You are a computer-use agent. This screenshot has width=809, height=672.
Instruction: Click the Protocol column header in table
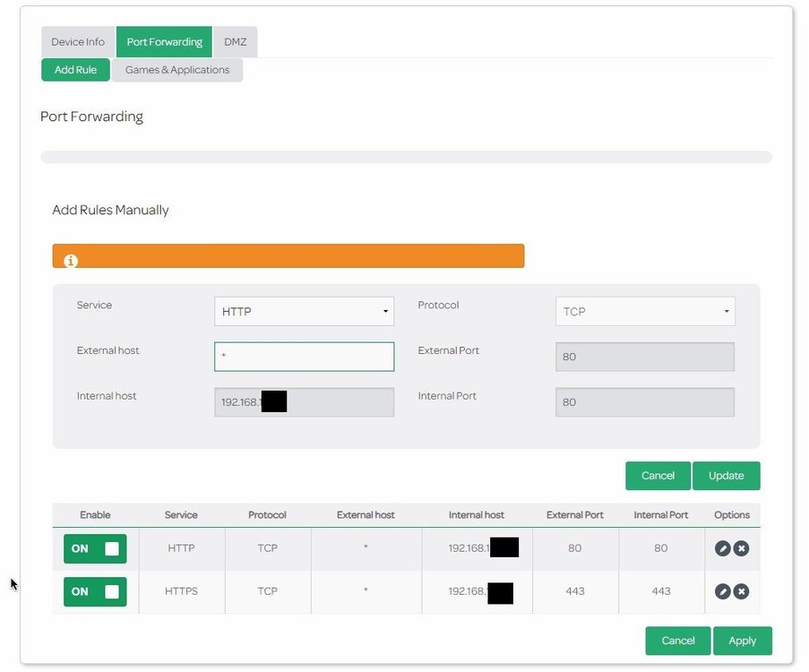[267, 514]
